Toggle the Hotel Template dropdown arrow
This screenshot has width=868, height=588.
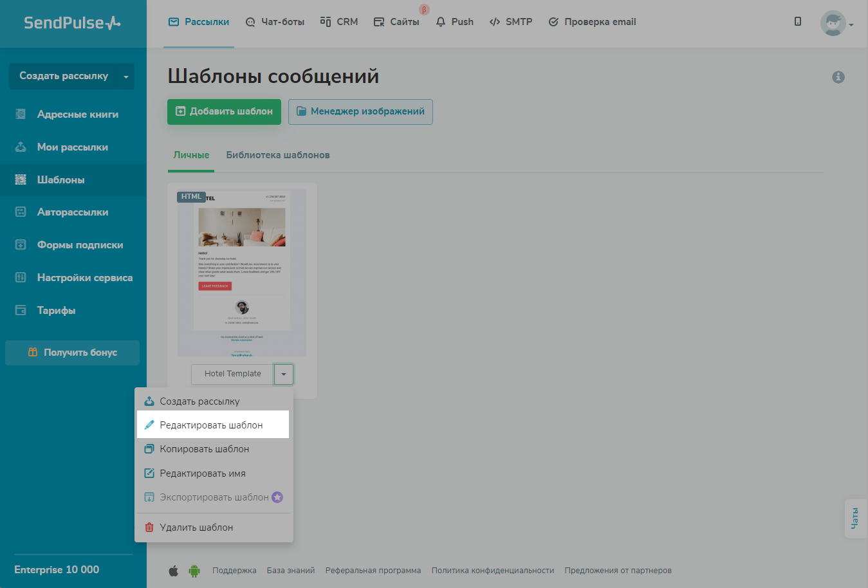[283, 374]
